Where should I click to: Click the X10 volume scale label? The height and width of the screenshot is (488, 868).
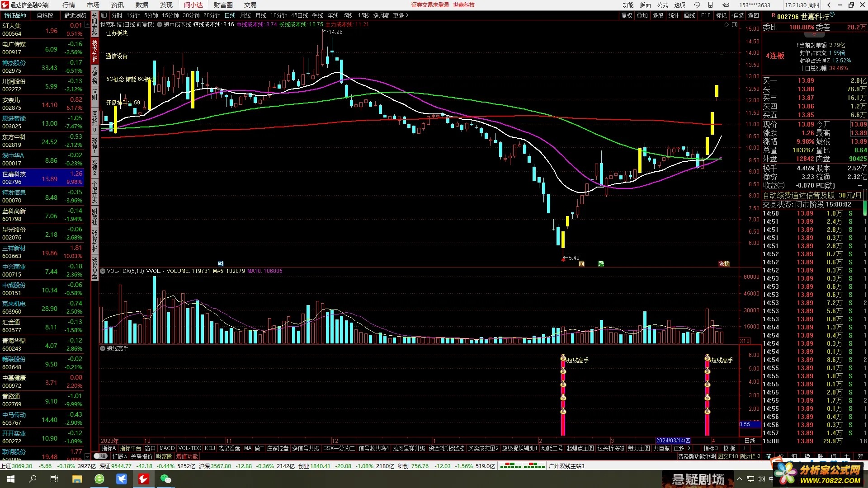(x=745, y=341)
